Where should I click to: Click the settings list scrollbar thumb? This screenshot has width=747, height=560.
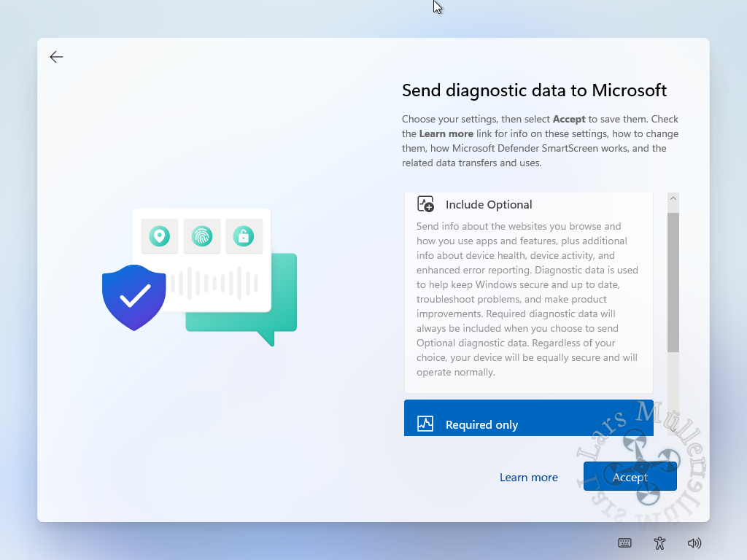673,283
